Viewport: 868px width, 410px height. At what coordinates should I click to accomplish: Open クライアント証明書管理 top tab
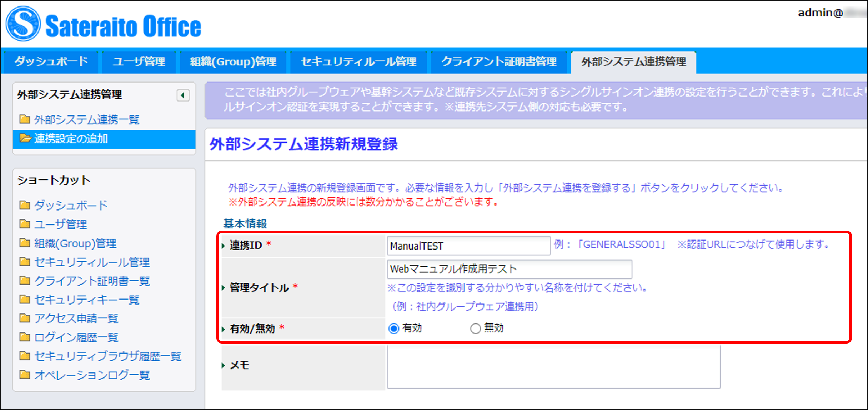tap(499, 62)
